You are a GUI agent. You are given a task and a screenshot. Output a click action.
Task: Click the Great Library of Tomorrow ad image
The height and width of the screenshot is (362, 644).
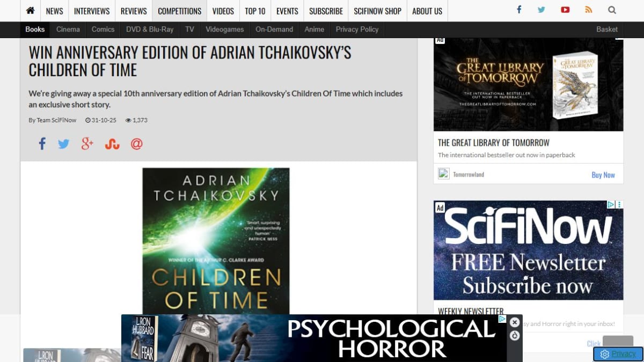[529, 84]
